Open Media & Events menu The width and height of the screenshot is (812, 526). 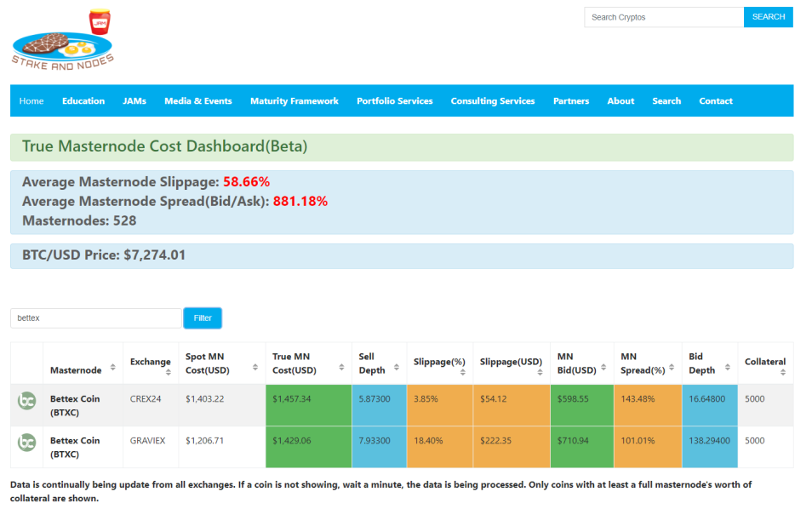pos(198,101)
